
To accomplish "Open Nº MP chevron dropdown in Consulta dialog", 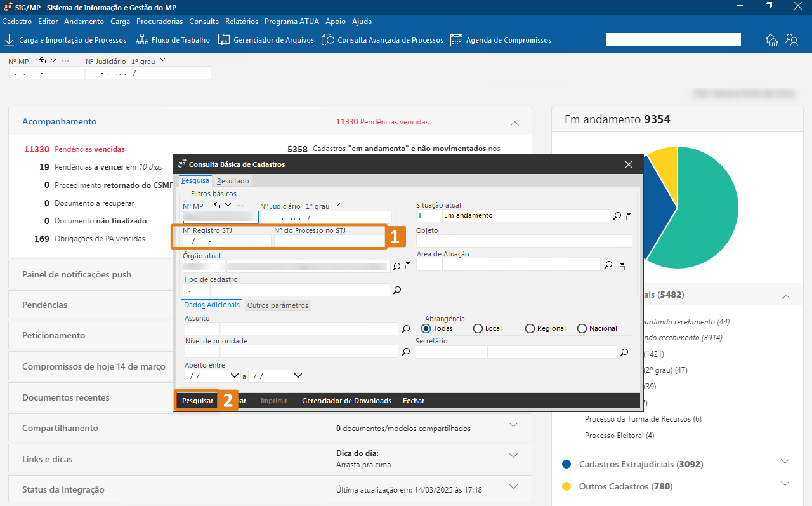I will click(x=228, y=205).
